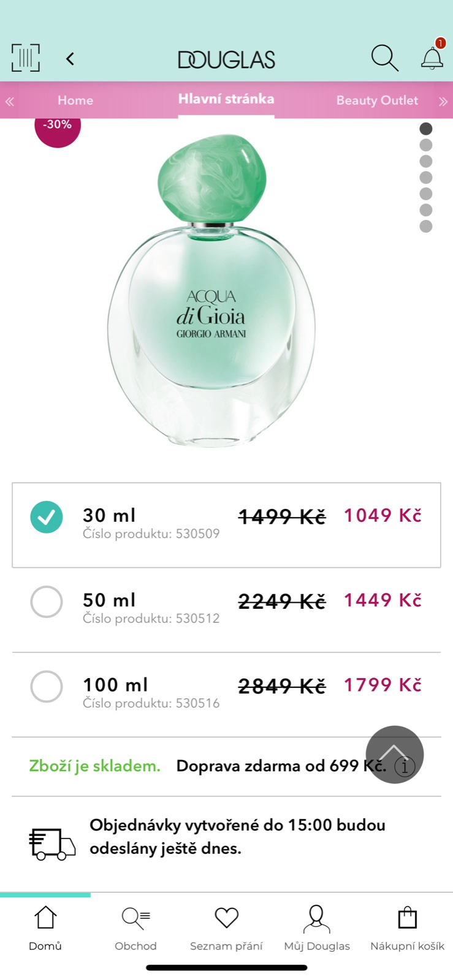Open Seznam přání wishlist heart
The height and width of the screenshot is (980, 453).
pos(226,928)
